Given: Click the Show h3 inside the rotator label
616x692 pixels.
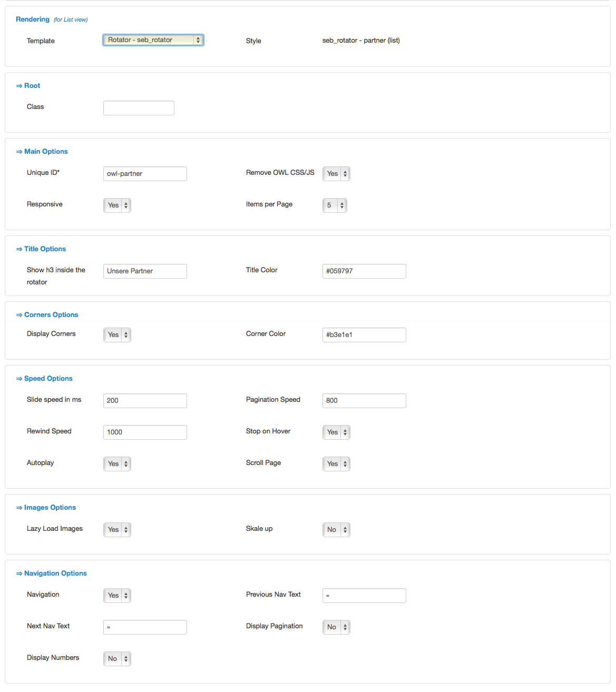Looking at the screenshot, I should [56, 276].
